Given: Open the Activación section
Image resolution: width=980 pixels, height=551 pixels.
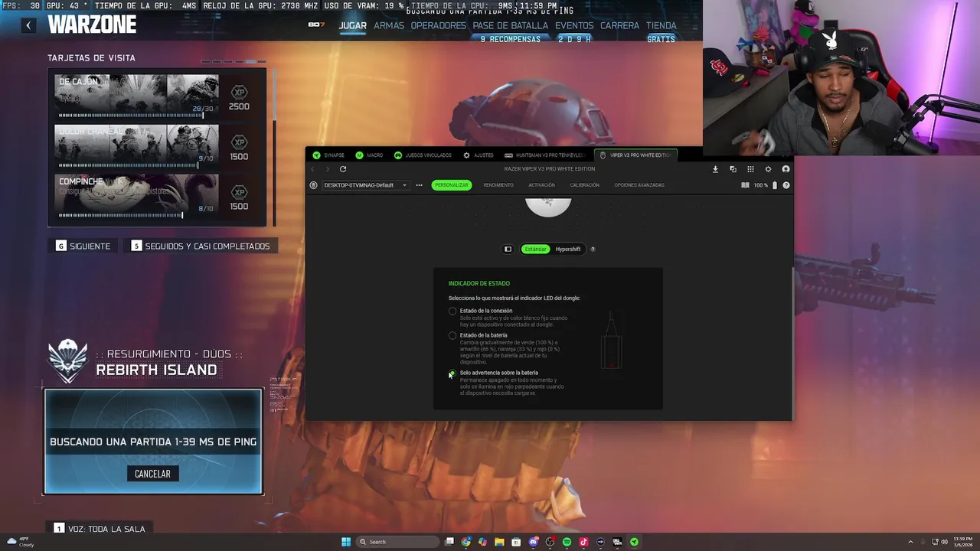Looking at the screenshot, I should pos(541,185).
